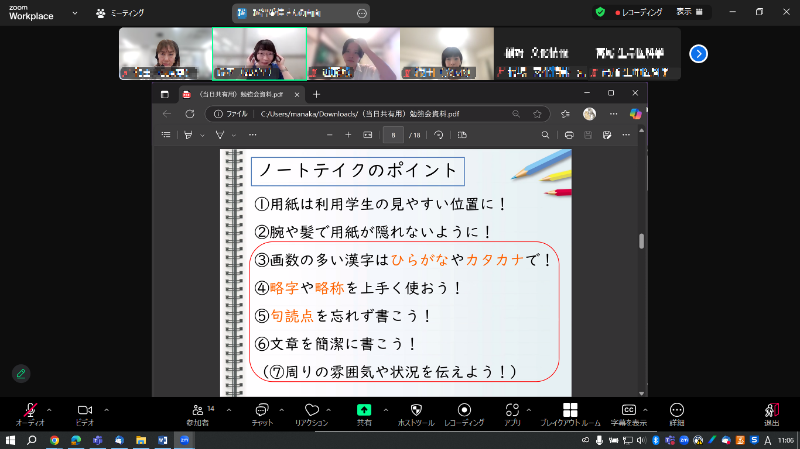
Task: Open the チャット chat panel
Action: (262, 411)
